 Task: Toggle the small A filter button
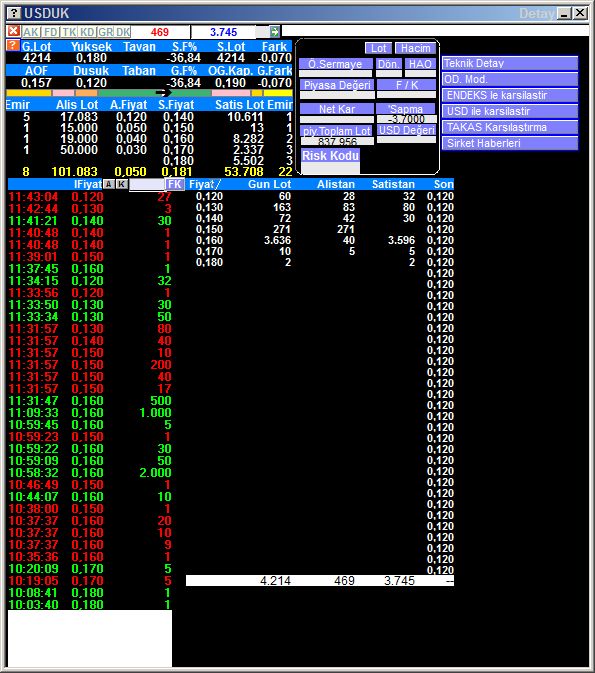click(109, 184)
